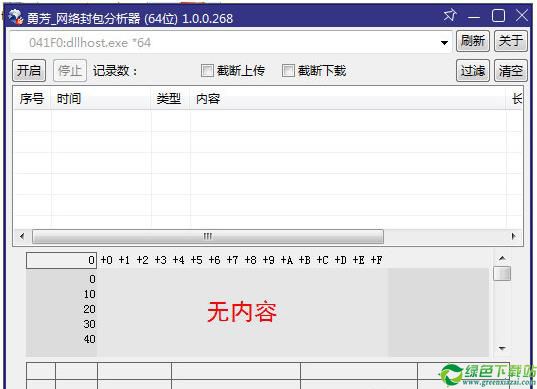Click the up arrow of hex view scrollbar

click(502, 258)
